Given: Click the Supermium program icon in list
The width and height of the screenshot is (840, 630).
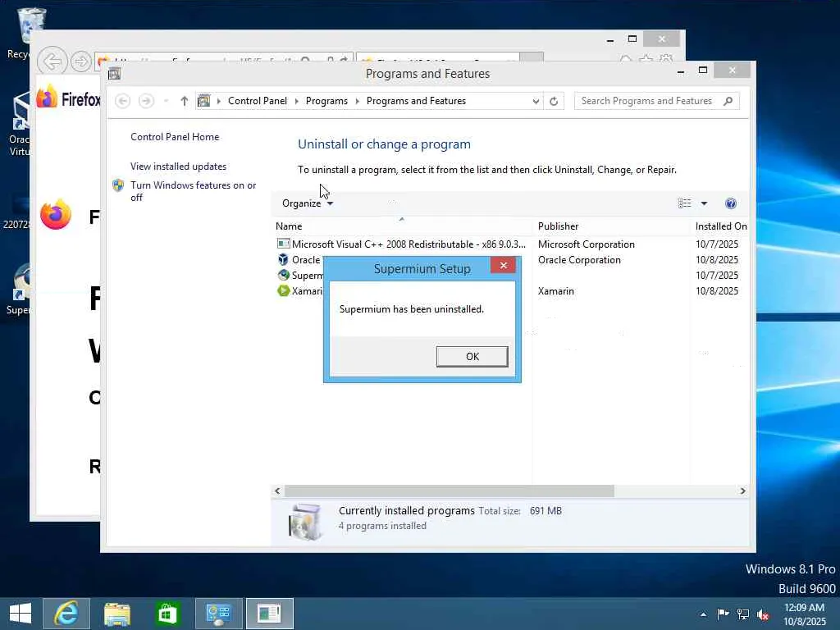Looking at the screenshot, I should click(x=283, y=275).
